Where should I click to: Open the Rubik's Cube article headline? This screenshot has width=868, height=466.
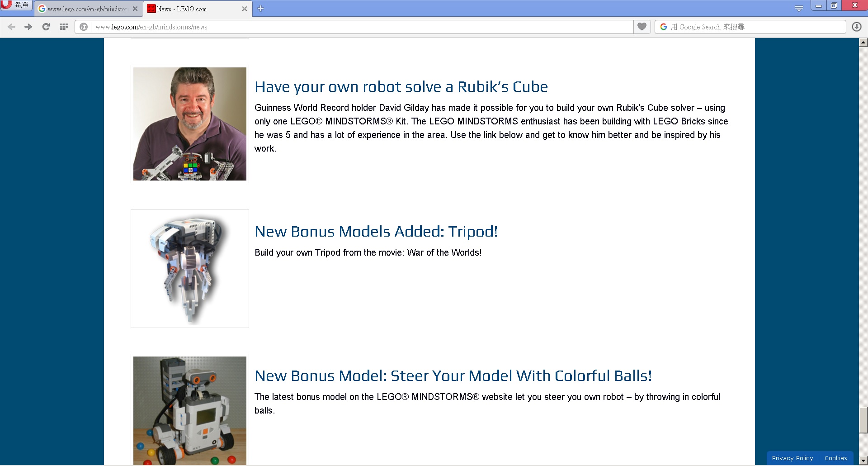tap(401, 86)
